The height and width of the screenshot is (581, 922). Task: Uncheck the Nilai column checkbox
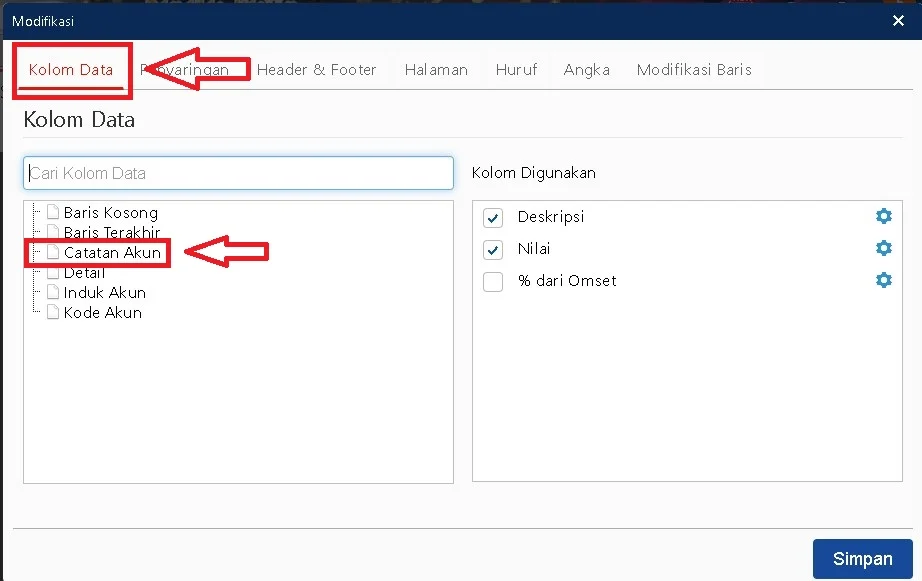click(492, 250)
